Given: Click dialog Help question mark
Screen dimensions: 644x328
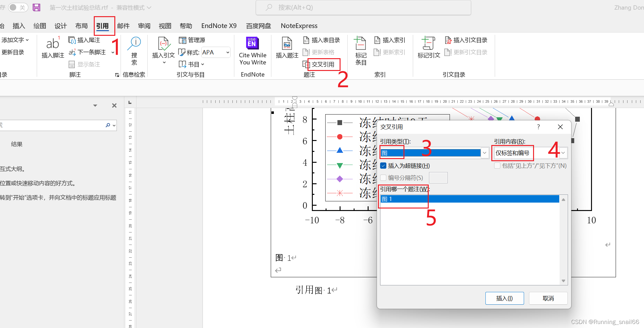Looking at the screenshot, I should [538, 127].
